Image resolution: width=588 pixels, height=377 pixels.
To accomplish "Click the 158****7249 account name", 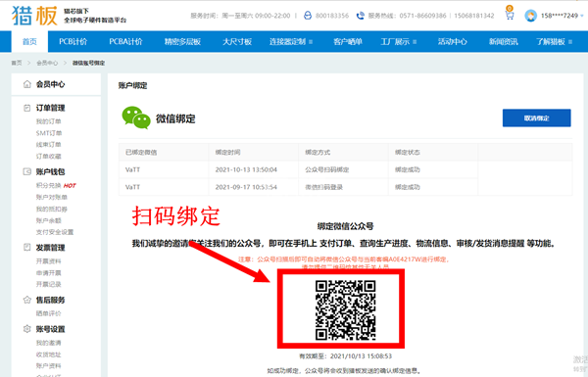I will 560,16.
